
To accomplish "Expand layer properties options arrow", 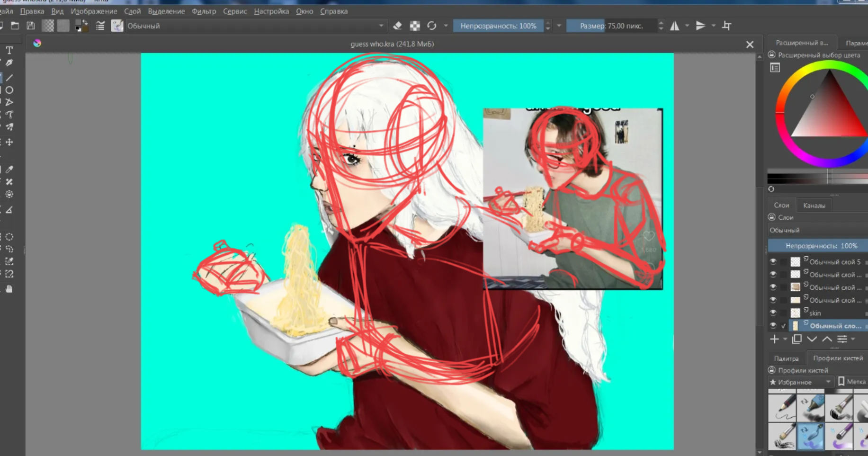I will pos(853,339).
